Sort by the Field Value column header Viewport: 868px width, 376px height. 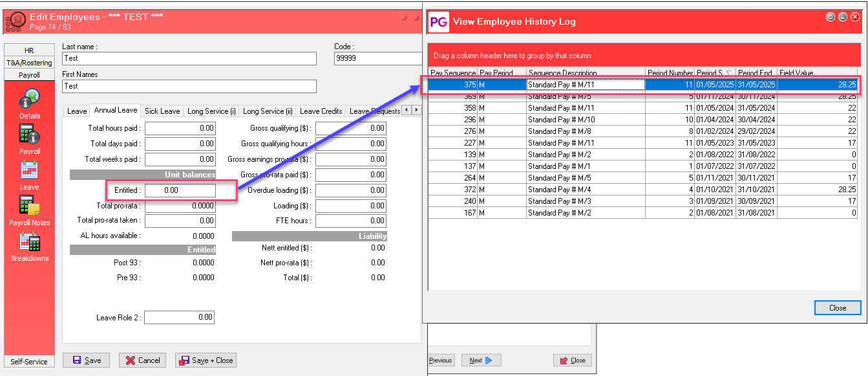[x=818, y=73]
